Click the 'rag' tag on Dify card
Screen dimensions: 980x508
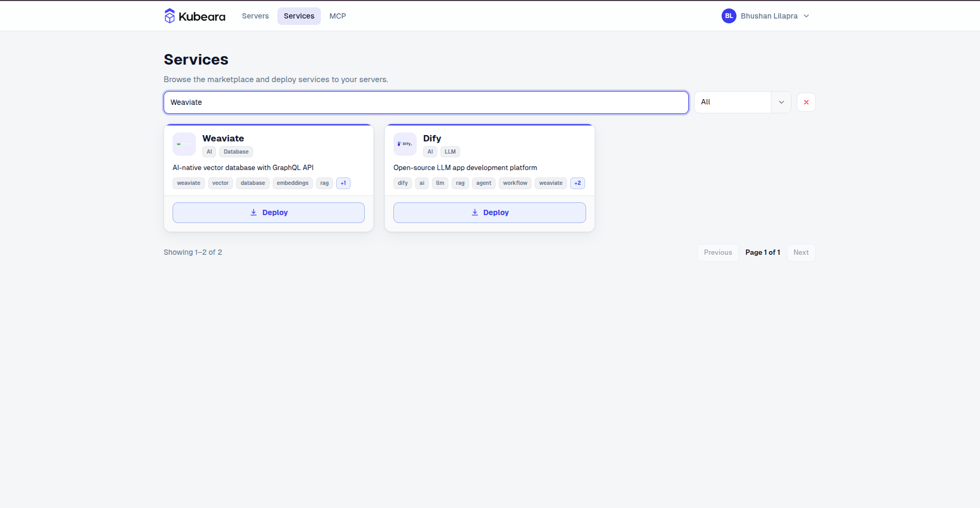460,183
